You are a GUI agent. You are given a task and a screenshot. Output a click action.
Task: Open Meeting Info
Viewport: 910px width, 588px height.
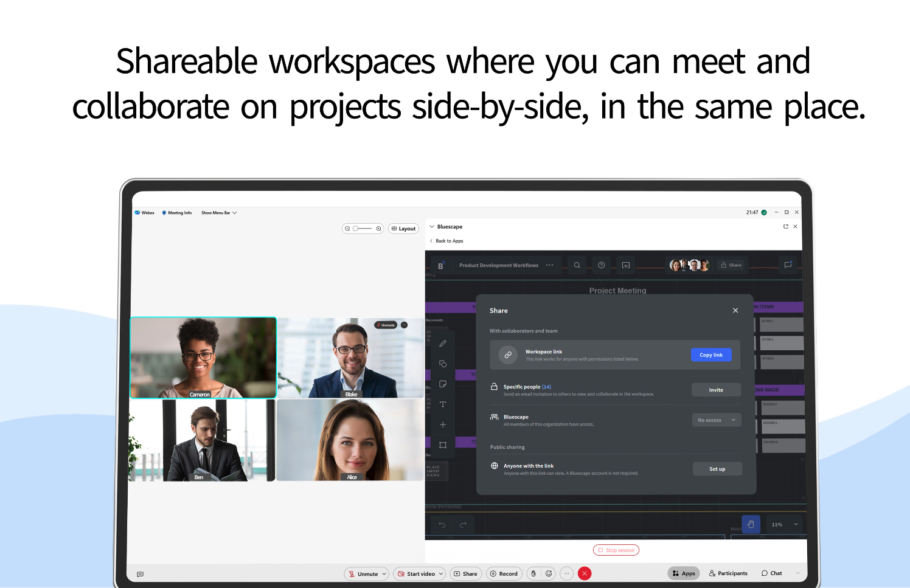pyautogui.click(x=177, y=213)
